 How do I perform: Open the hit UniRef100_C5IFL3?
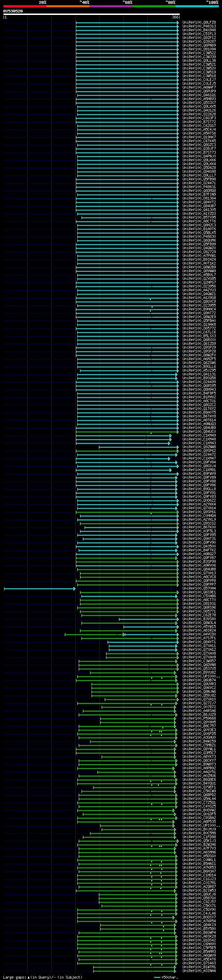(x=199, y=34)
